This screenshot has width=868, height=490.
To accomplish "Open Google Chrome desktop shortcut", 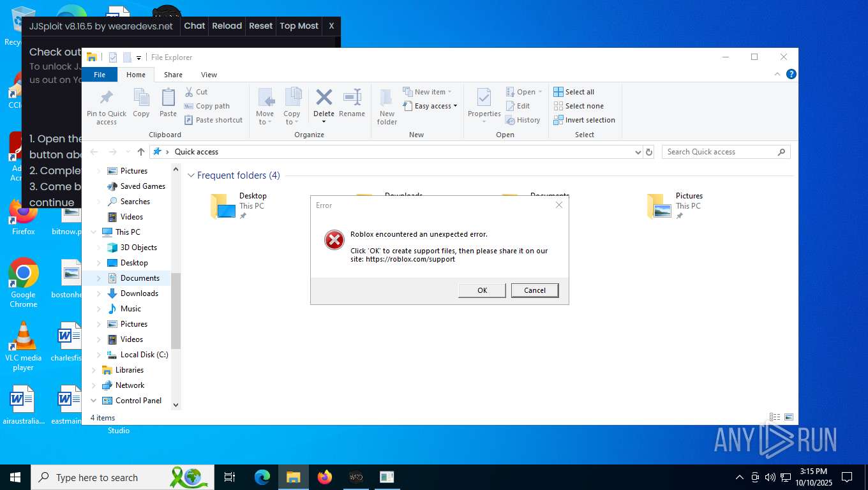I will pos(24,283).
